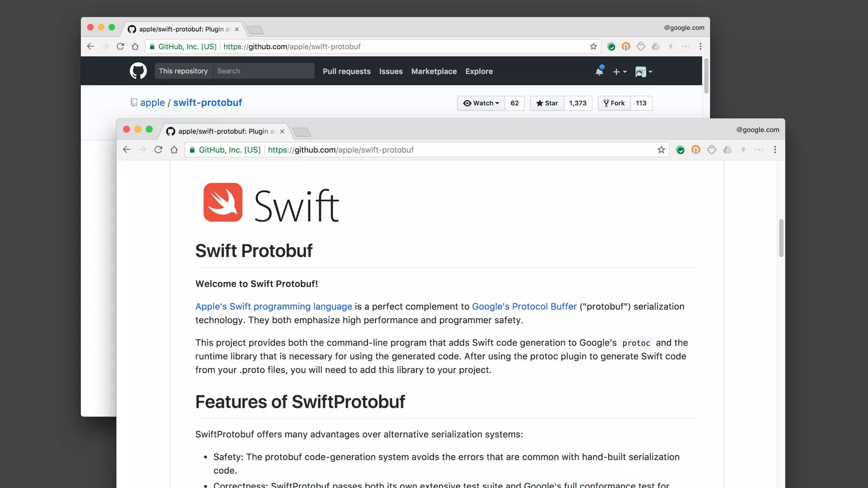Screen dimensions: 868x488
Task: Fork the swift-protobuf repository
Action: point(614,103)
